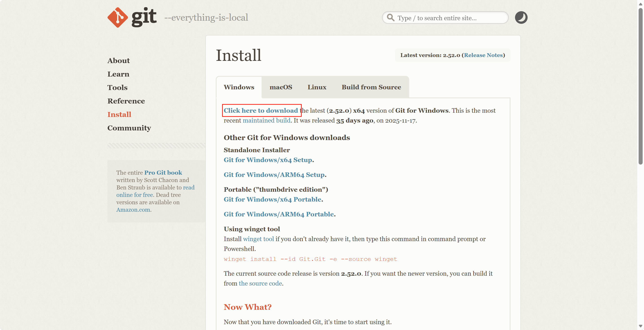Screen dimensions: 644x330
Task: Open the Build from Source tab
Action: 371,87
